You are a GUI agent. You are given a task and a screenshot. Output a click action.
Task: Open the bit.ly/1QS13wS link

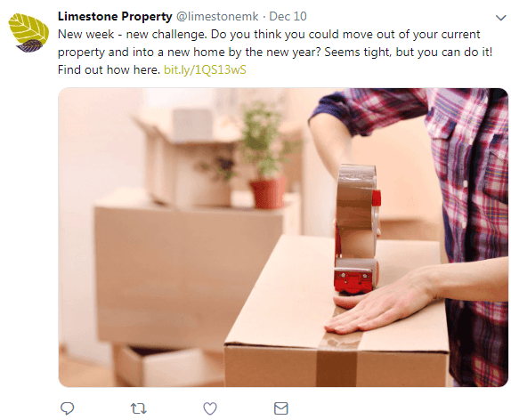205,69
